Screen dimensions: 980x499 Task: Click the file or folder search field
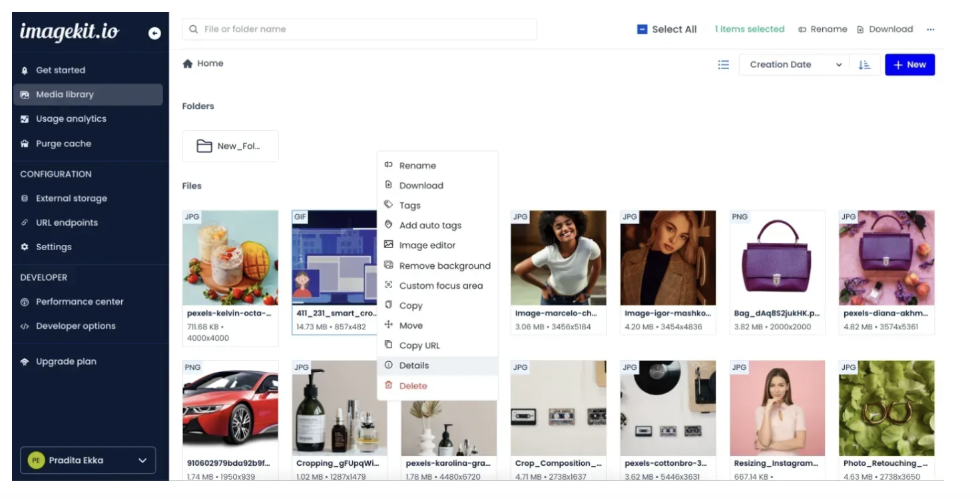pyautogui.click(x=360, y=29)
